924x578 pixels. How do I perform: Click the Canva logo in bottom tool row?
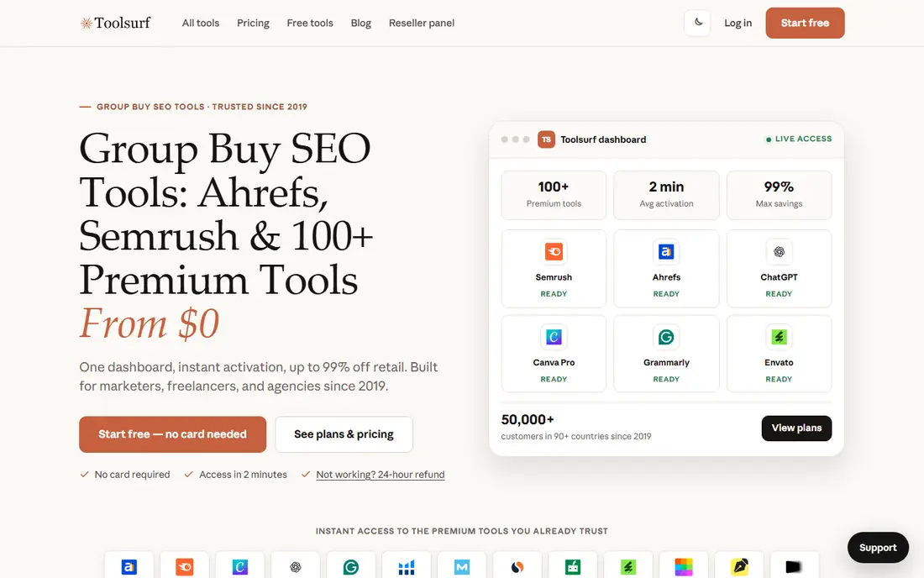tap(240, 567)
